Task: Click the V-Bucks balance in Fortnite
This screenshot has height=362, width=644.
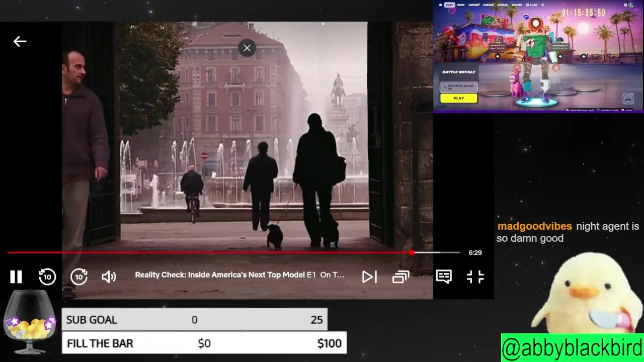Action: (x=532, y=5)
